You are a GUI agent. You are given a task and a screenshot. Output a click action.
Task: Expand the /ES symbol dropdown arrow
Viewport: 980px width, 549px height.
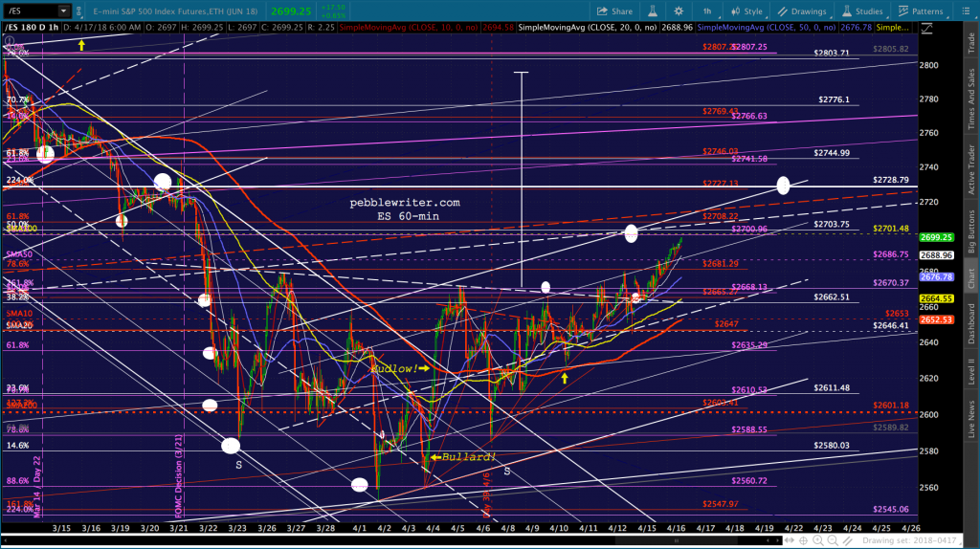[63, 11]
